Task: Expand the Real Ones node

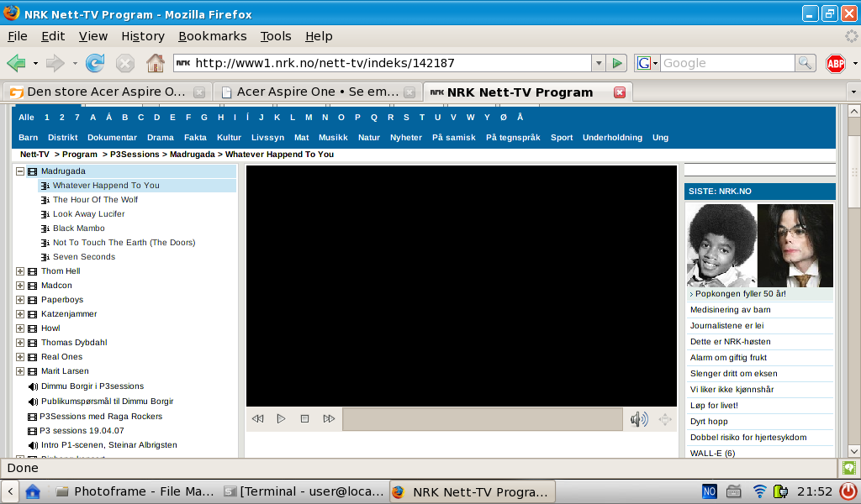Action: 20,356
